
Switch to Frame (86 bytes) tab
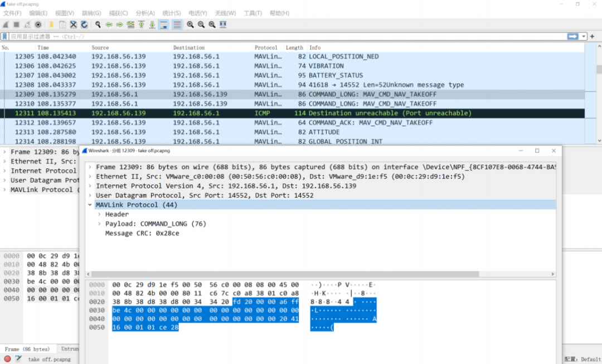(x=28, y=349)
